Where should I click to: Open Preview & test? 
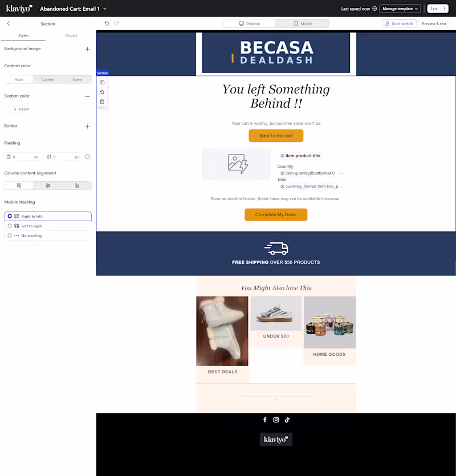pos(434,24)
